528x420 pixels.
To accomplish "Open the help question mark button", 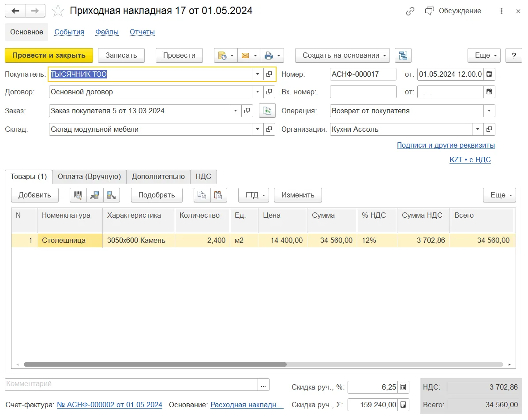I will click(x=513, y=56).
